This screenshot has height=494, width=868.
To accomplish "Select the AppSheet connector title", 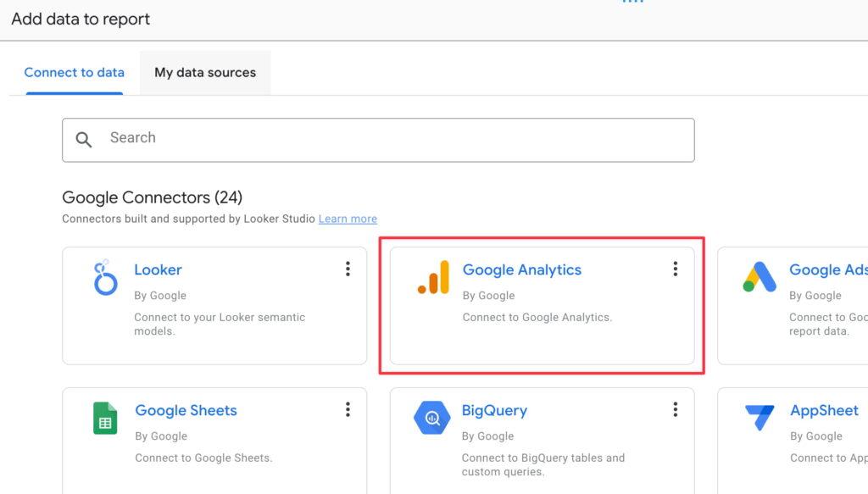I will pyautogui.click(x=824, y=411).
